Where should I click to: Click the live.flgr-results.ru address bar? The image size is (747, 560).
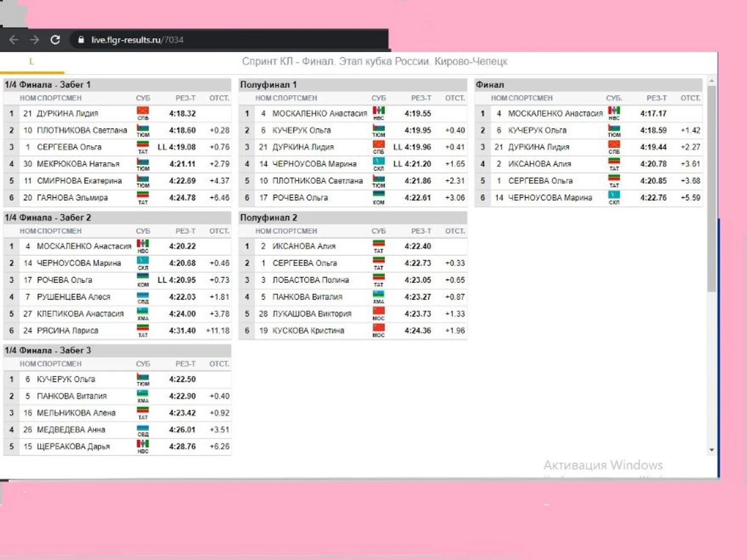[x=137, y=40]
